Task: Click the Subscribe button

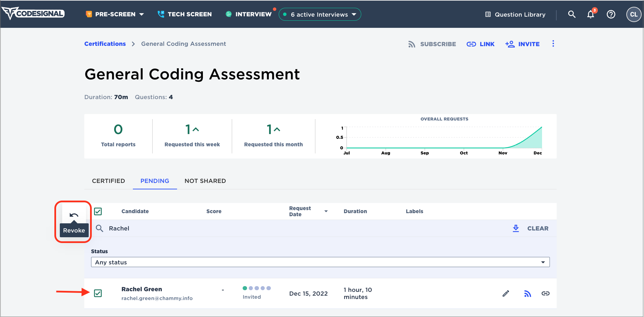Action: coord(432,44)
